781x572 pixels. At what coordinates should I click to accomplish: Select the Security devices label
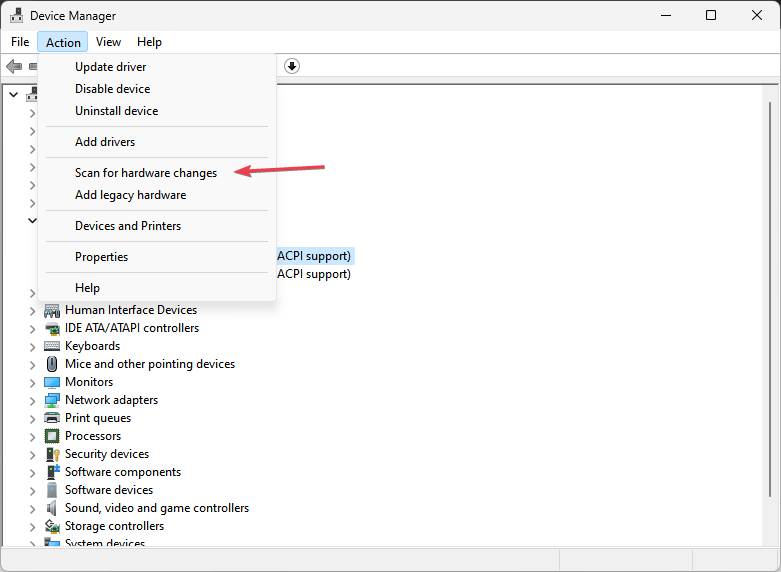[x=107, y=453]
